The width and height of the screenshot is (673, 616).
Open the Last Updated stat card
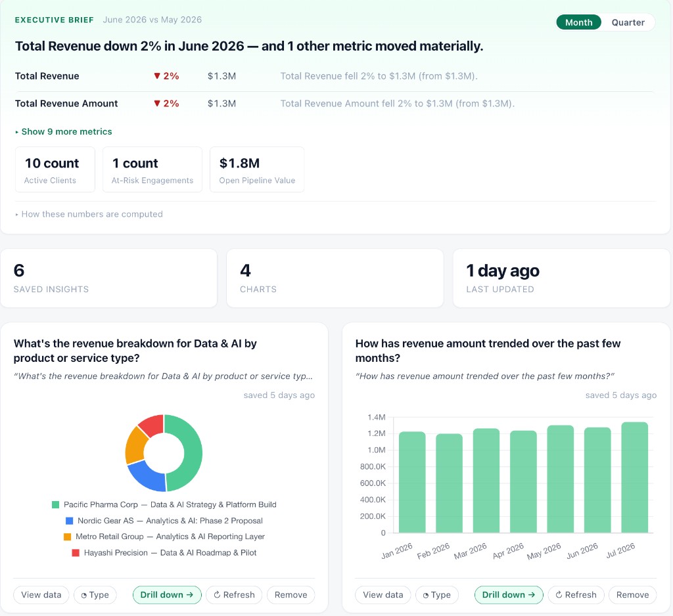(561, 278)
